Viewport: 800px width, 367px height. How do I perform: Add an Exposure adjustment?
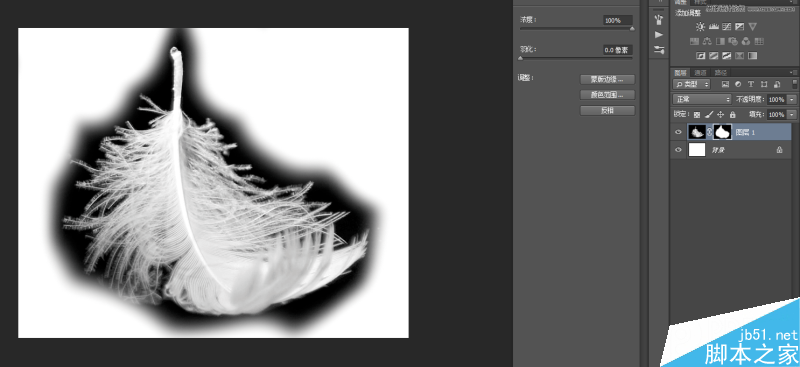(739, 27)
